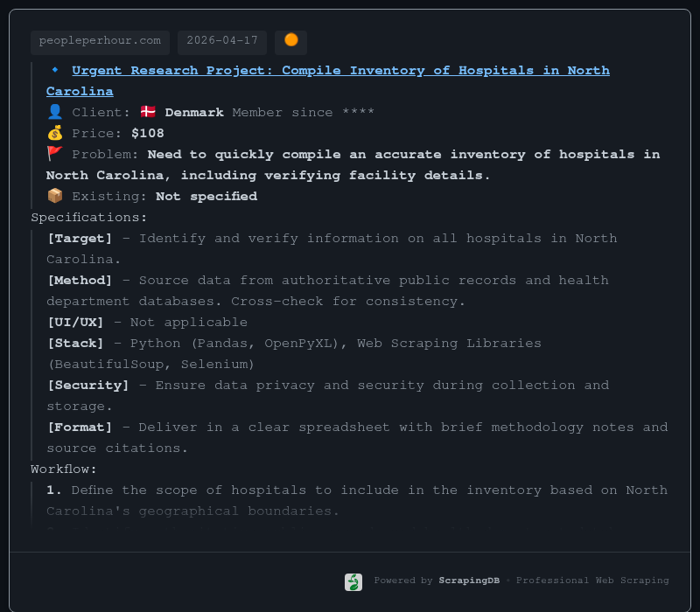Viewport: 700px width, 612px height.
Task: Select the $108 price value
Action: [x=148, y=133]
